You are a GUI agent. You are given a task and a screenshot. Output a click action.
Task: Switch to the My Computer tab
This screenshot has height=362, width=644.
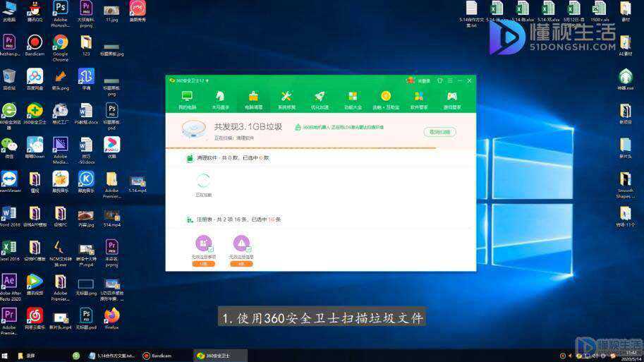tap(188, 99)
